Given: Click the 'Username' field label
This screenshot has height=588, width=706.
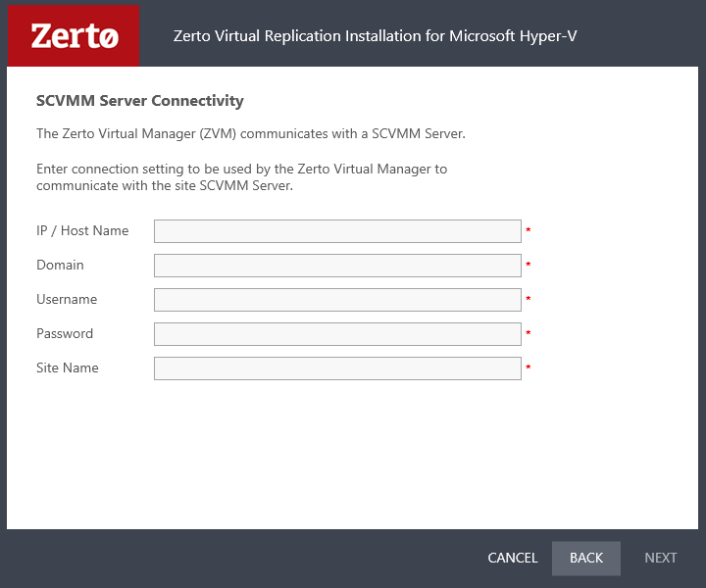Looking at the screenshot, I should 67,299.
